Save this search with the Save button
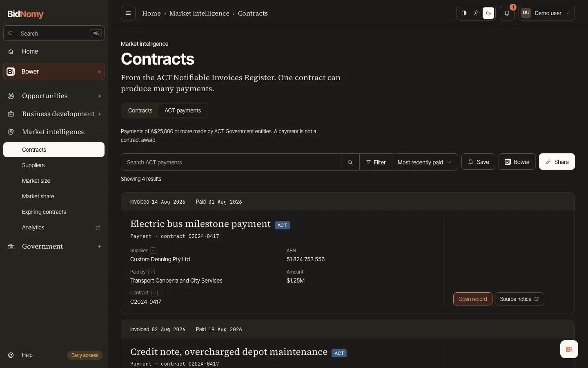 tap(478, 162)
